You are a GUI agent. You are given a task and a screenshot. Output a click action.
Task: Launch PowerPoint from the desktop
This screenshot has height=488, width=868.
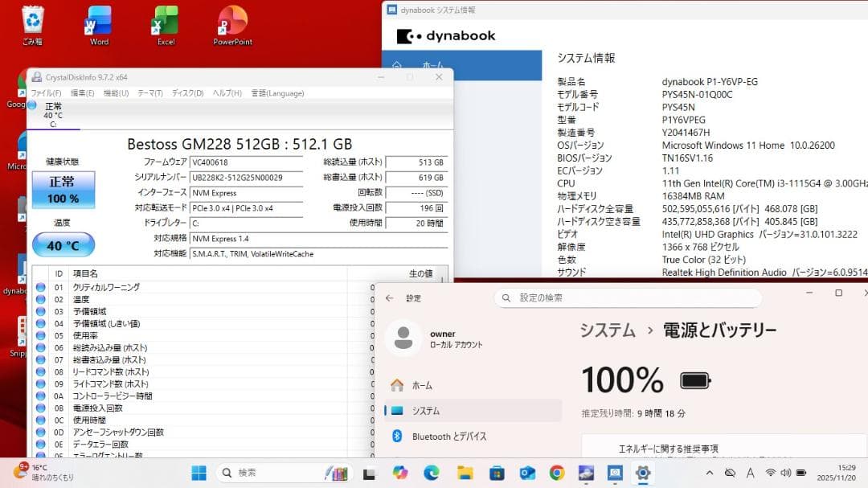[231, 24]
